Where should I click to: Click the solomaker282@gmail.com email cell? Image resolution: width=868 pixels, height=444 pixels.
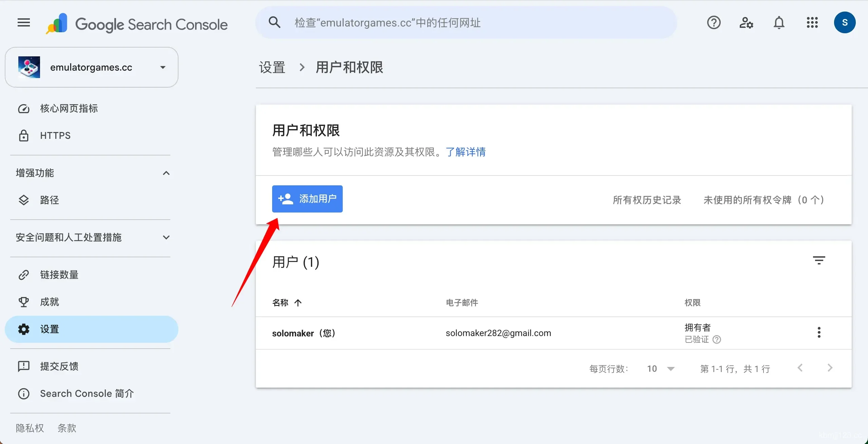point(498,333)
